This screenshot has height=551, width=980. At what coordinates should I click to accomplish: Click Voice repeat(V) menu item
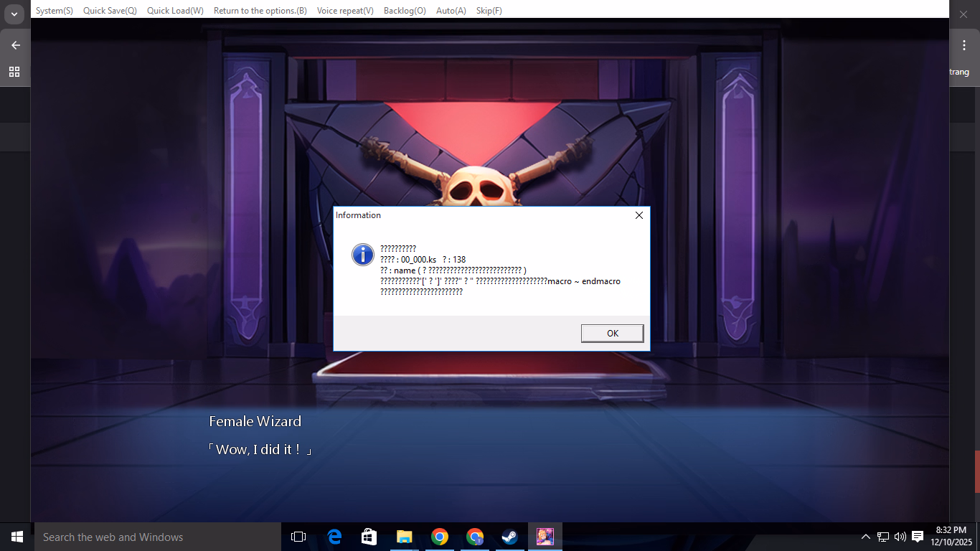tap(345, 11)
